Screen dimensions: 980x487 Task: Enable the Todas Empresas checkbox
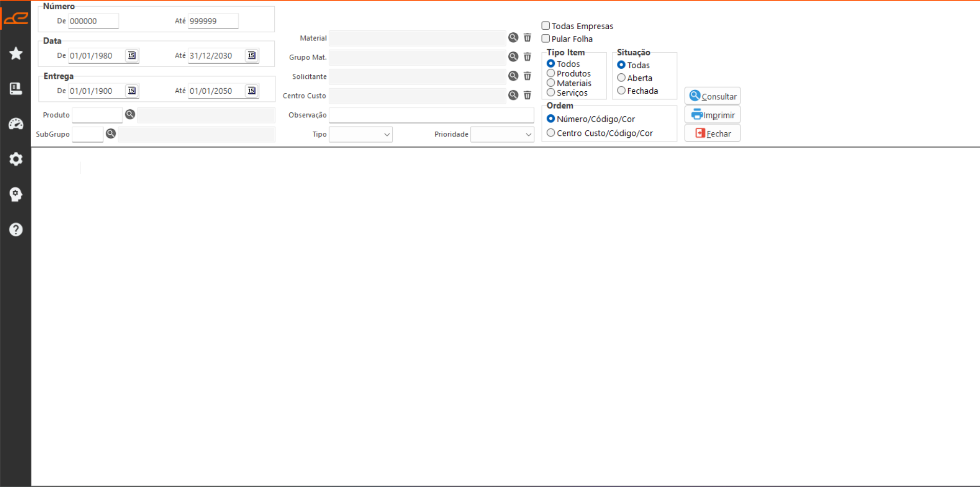click(546, 26)
